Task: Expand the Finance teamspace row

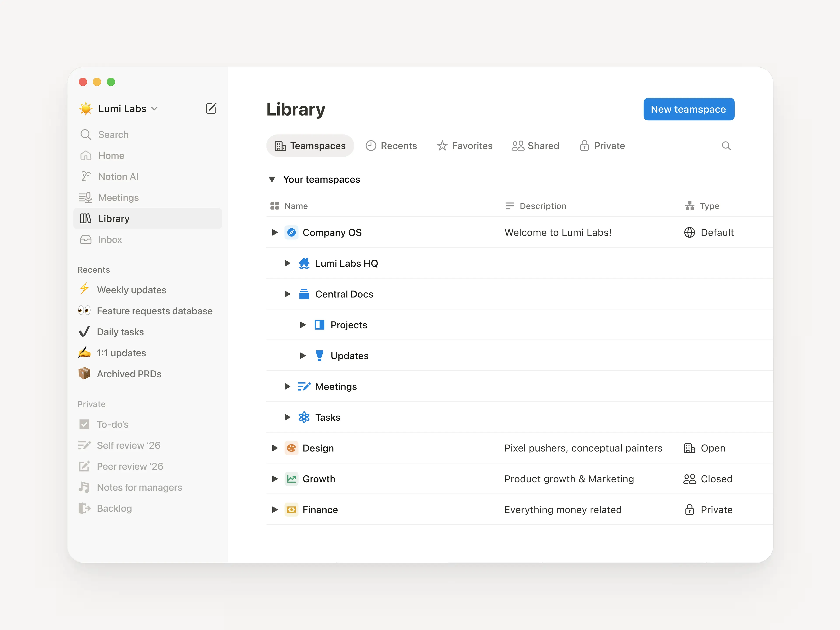Action: coord(275,510)
